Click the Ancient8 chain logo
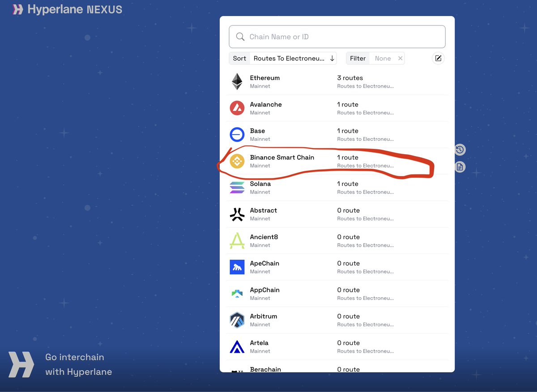The height and width of the screenshot is (392, 537). 237,240
